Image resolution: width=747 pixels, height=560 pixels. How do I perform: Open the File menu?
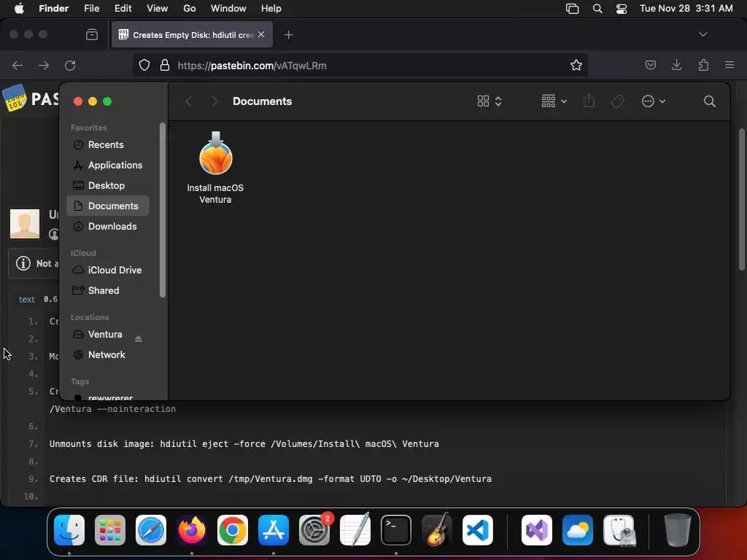[91, 9]
